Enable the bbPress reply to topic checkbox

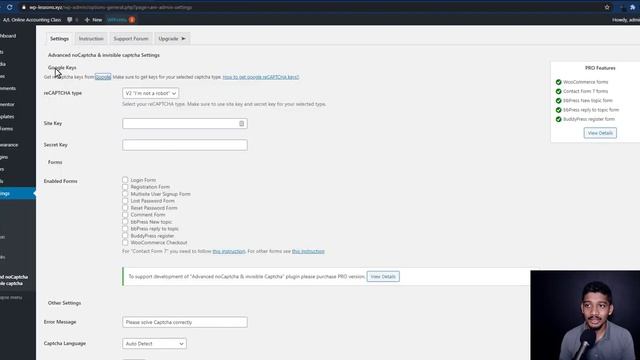point(125,229)
